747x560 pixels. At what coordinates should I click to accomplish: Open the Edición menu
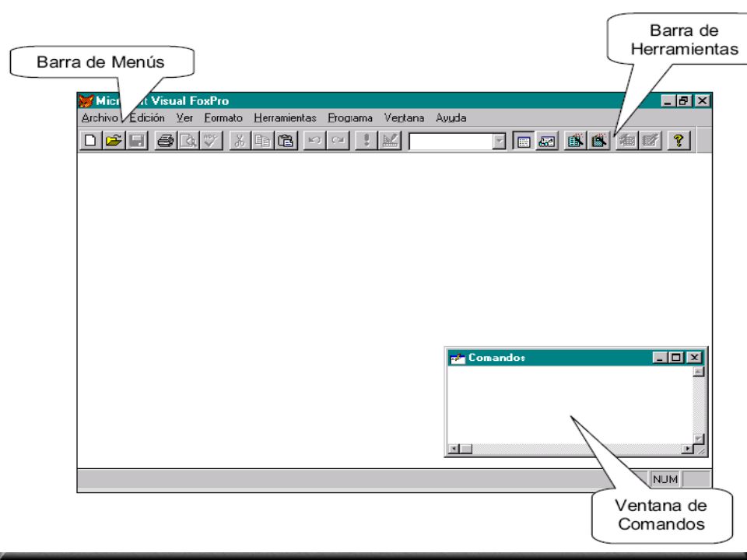click(147, 117)
